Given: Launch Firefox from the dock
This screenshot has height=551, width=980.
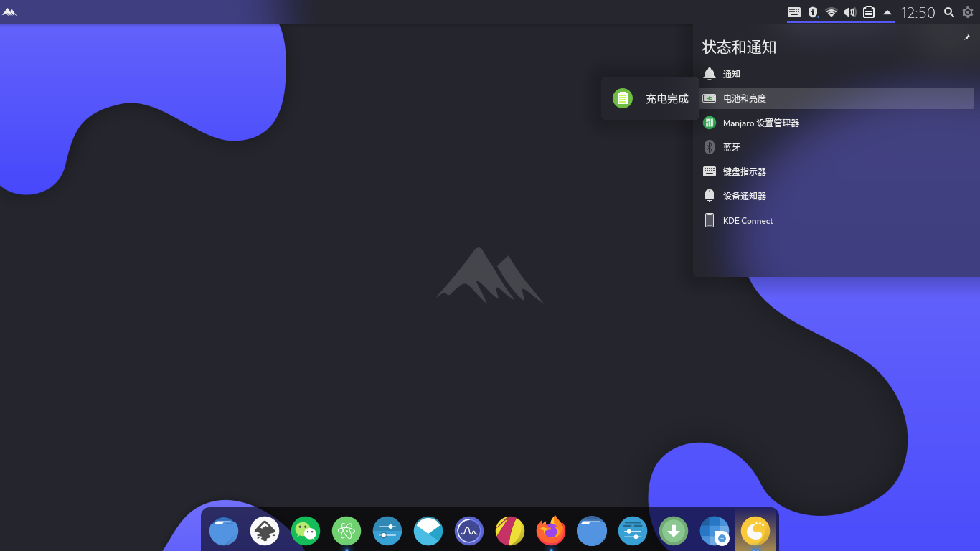Looking at the screenshot, I should 551,531.
